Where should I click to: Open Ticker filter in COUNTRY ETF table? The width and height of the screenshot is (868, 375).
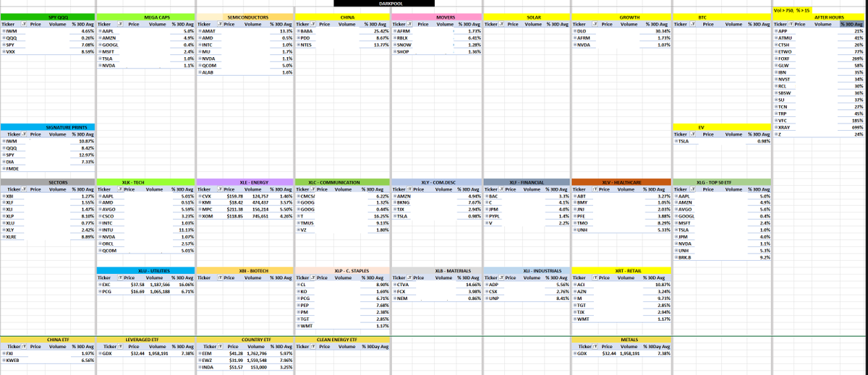219,346
